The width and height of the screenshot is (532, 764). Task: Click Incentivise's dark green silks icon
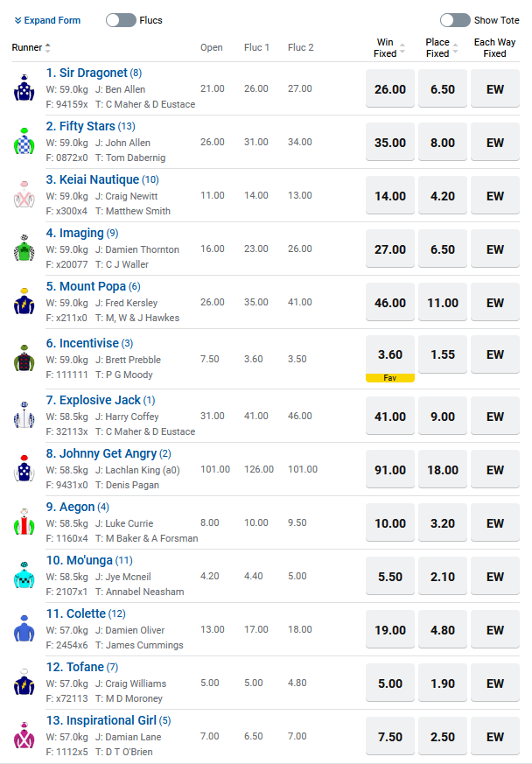click(x=24, y=359)
